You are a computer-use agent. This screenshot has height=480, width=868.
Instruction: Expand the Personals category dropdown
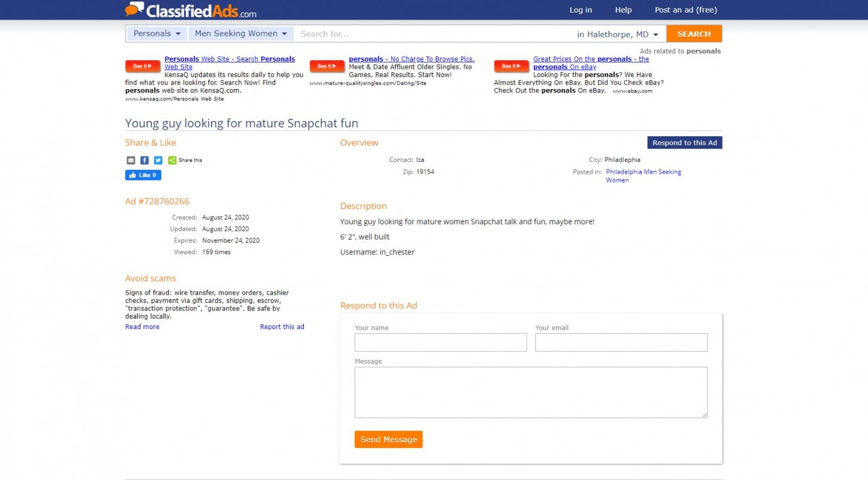(157, 34)
